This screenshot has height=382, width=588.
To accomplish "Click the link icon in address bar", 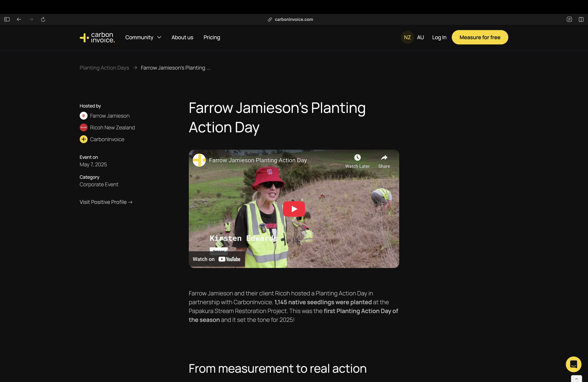I will (270, 19).
